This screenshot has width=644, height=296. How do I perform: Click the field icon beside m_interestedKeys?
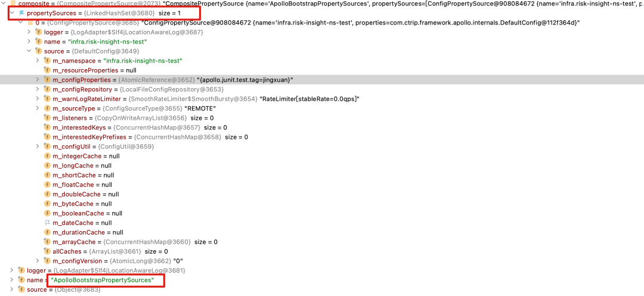coord(48,127)
